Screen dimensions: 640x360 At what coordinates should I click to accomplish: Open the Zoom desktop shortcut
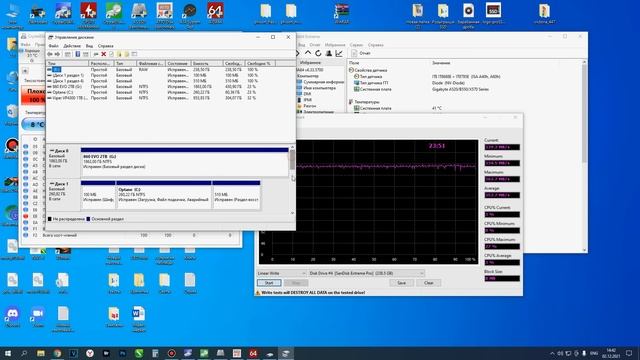tap(38, 317)
